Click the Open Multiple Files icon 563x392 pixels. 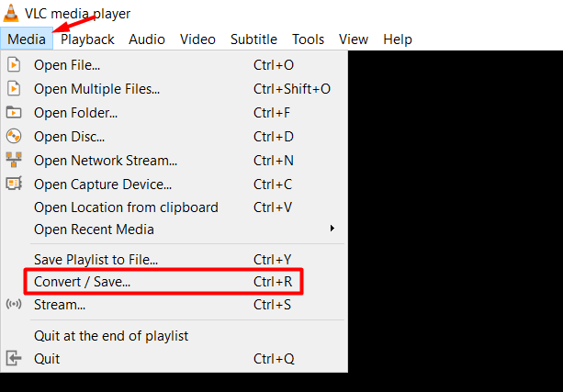[x=14, y=89]
